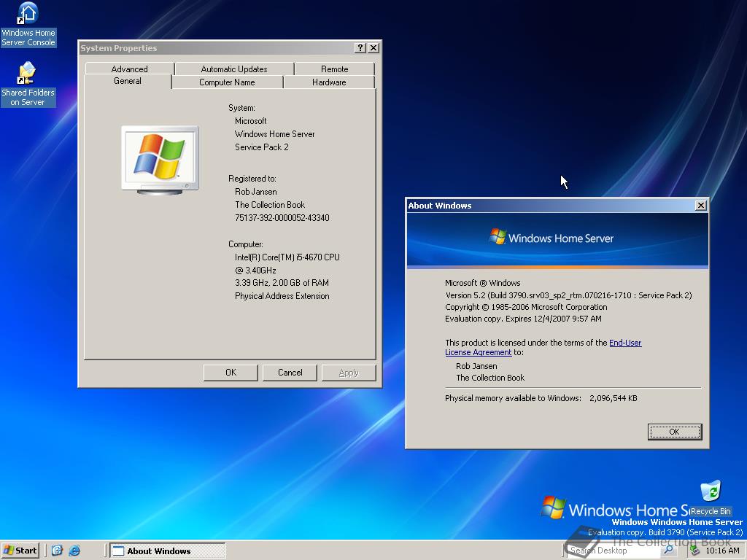Open Shared Folders on Server shortcut
747x560 pixels.
pos(28,84)
